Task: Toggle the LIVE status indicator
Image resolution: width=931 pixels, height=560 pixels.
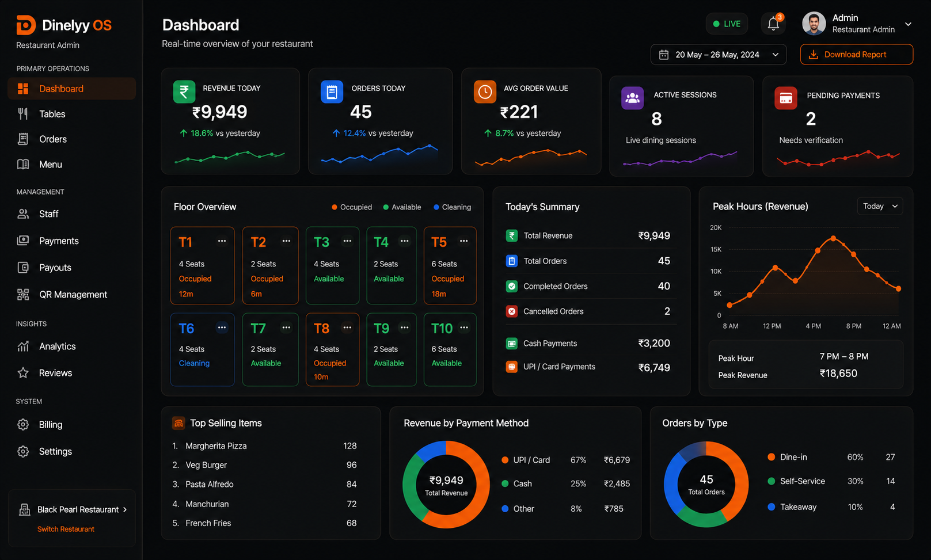Action: (727, 24)
